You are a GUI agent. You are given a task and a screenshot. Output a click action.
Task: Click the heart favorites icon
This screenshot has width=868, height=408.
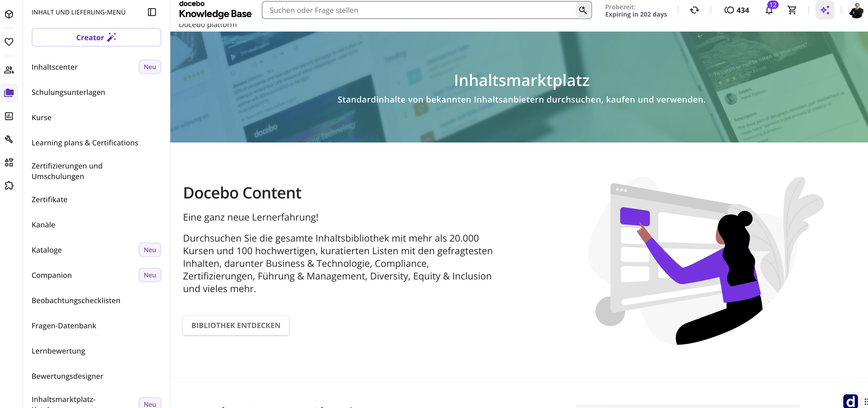click(x=9, y=42)
